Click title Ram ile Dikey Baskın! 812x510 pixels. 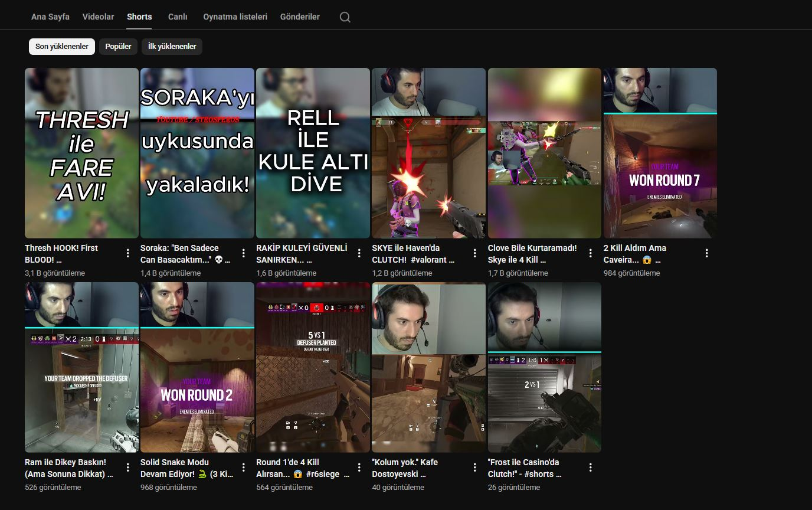(x=69, y=468)
